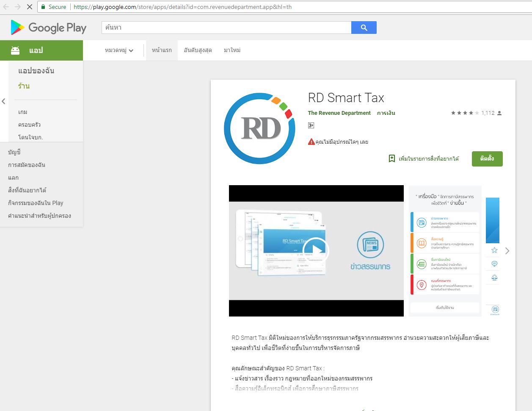Open การสมัครของฉัน subscriptions link
532x411 pixels.
[x=27, y=165]
